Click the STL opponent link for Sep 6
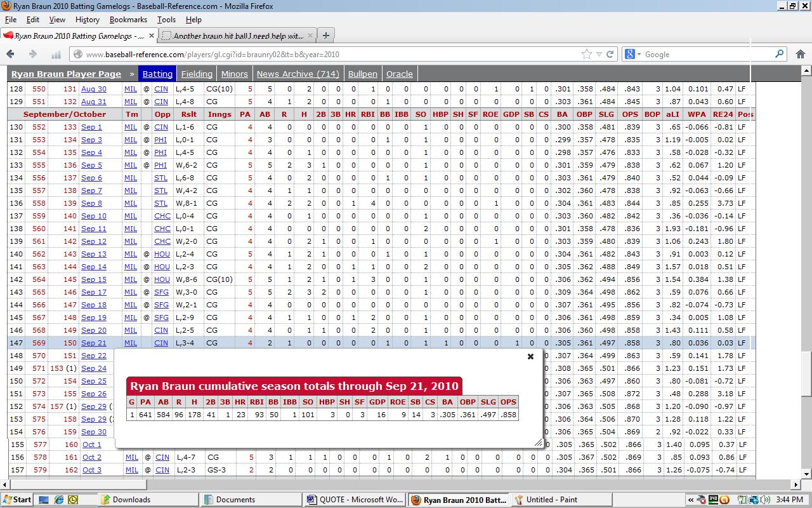Viewport: 812px width, 508px height. pos(161,178)
